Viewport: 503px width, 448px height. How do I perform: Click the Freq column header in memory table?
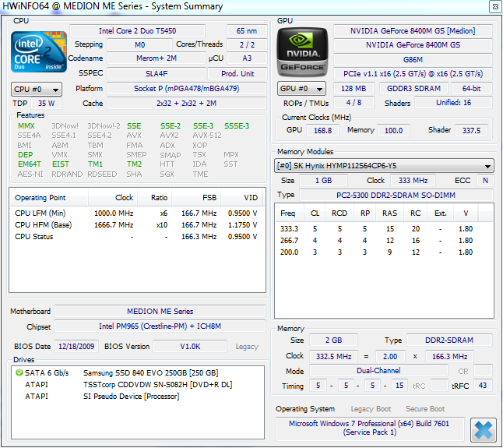tap(288, 213)
